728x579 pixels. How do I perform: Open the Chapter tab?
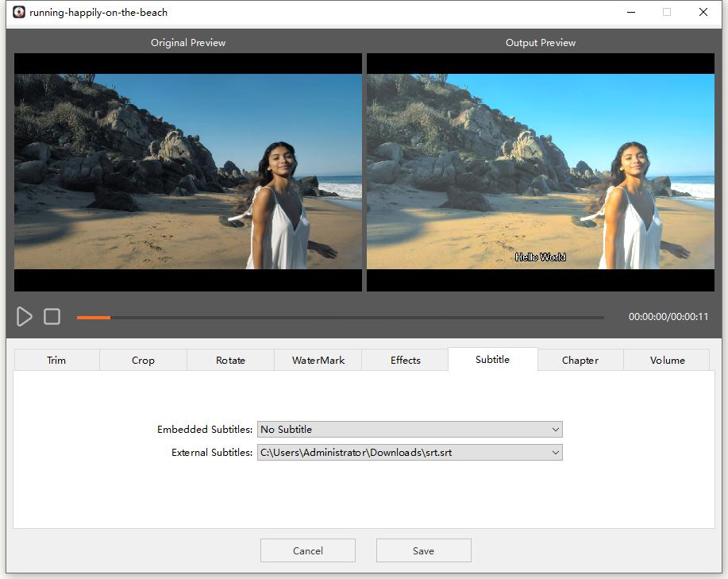click(x=580, y=360)
